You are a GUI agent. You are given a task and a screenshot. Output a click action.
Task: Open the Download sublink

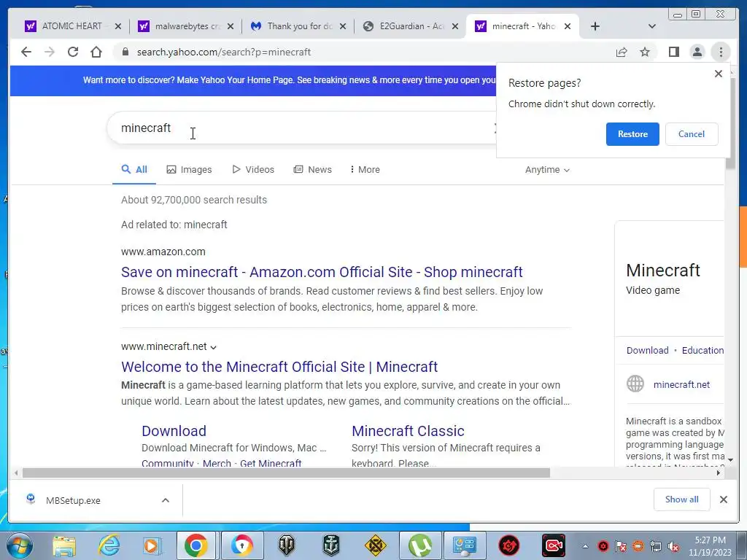174,431
